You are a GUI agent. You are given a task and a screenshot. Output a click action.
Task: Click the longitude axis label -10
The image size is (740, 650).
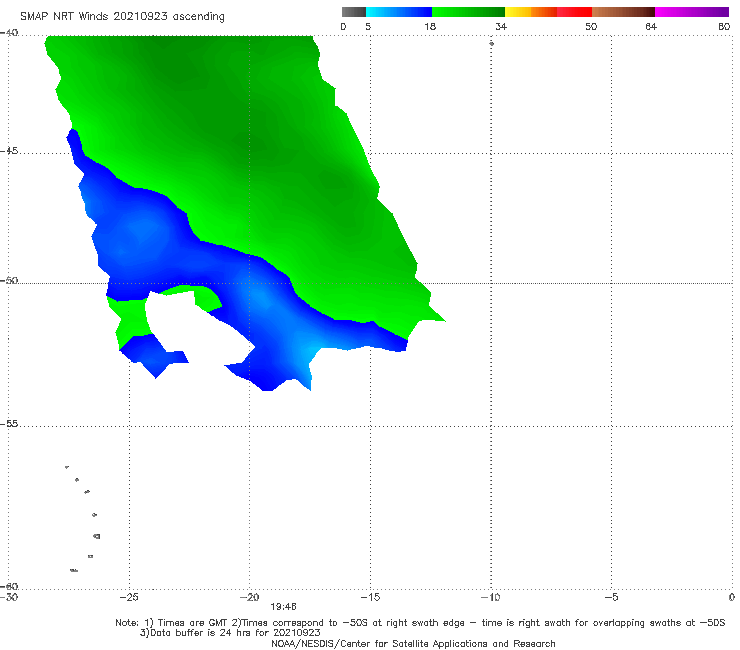(x=490, y=597)
